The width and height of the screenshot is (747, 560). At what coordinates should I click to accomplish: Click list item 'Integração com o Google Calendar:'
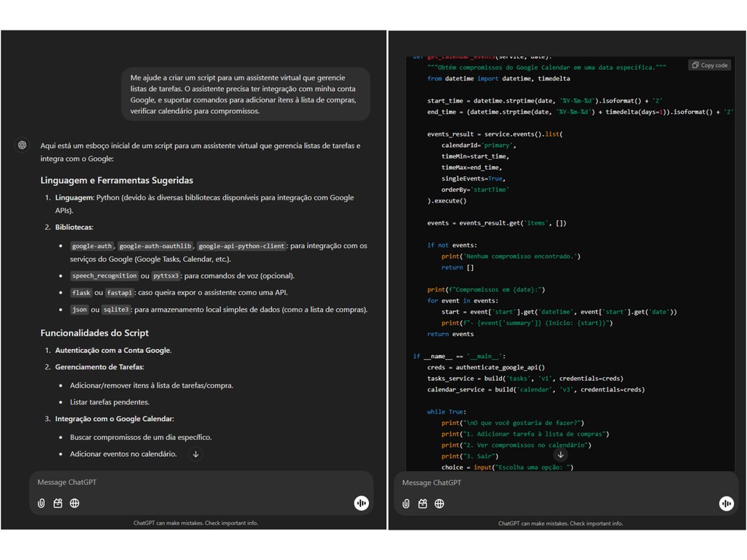[x=115, y=419]
